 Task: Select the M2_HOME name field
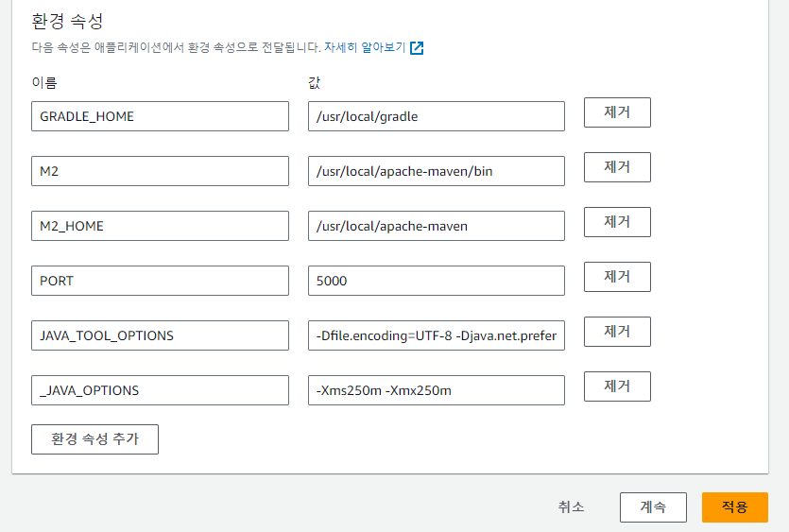160,226
